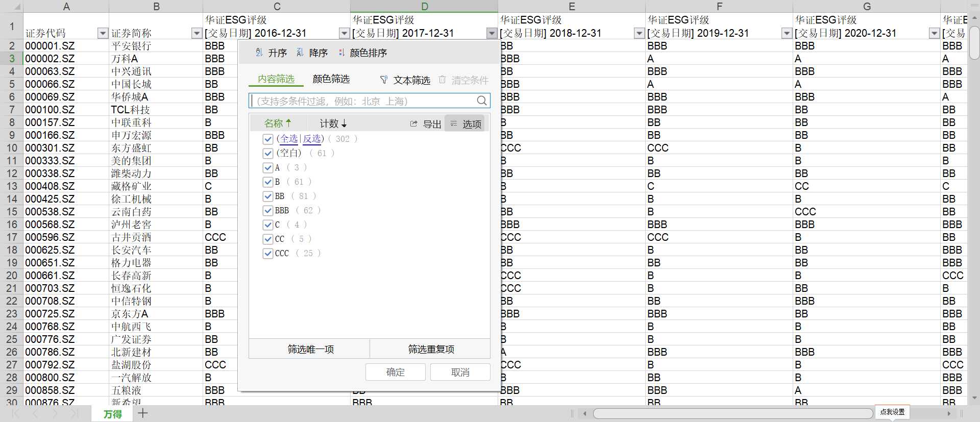This screenshot has height=422, width=980.
Task: Sort filter list by 名称 header
Action: 278,123
